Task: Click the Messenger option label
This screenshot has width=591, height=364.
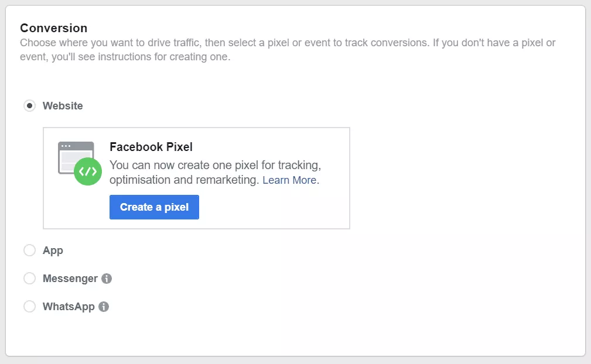Action: [70, 279]
